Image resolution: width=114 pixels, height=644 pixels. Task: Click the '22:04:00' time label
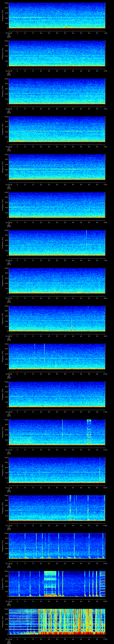click(9, 184)
